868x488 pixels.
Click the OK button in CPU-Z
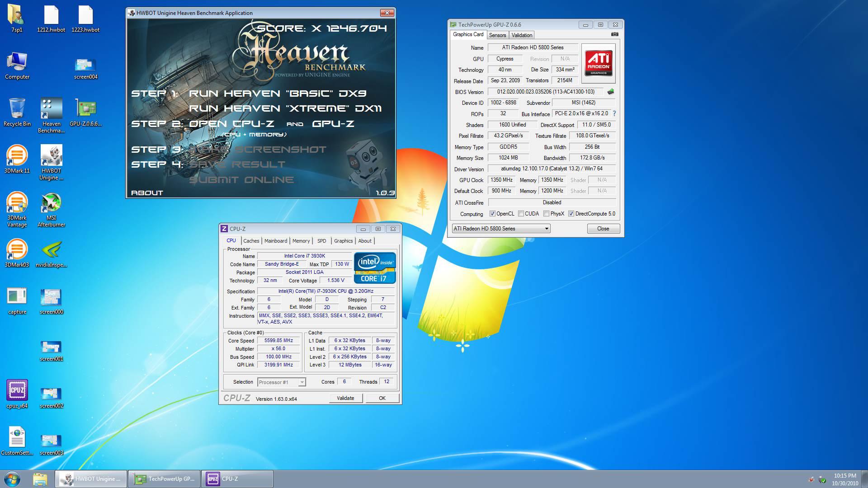[382, 398]
